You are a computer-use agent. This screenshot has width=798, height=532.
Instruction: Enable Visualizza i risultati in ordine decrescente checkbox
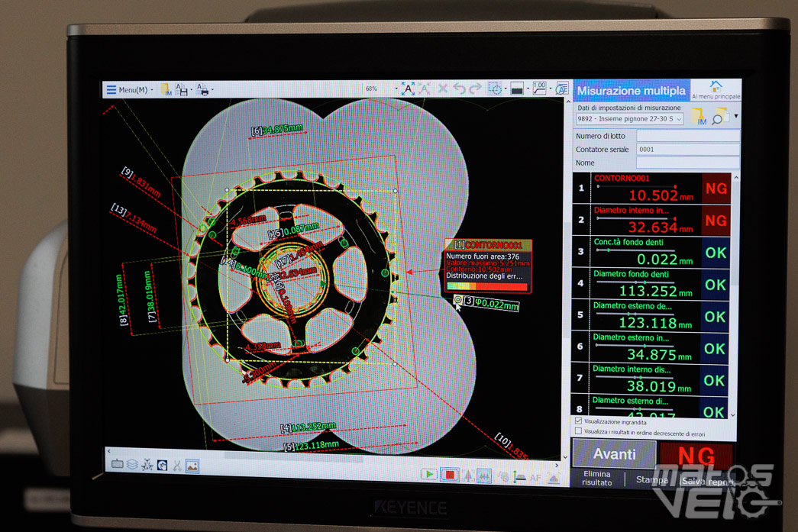coord(578,431)
